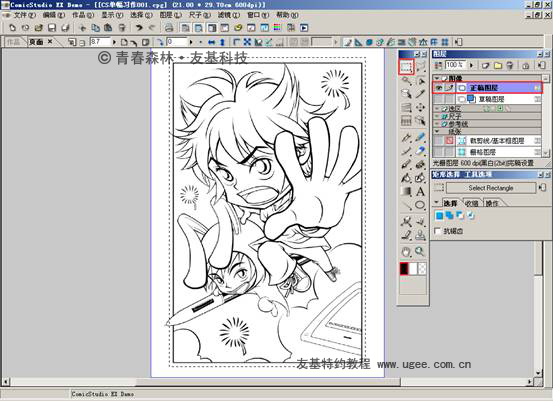Screen dimensions: 553x401
Task: Open the 帮助 menu
Action: (x=287, y=15)
